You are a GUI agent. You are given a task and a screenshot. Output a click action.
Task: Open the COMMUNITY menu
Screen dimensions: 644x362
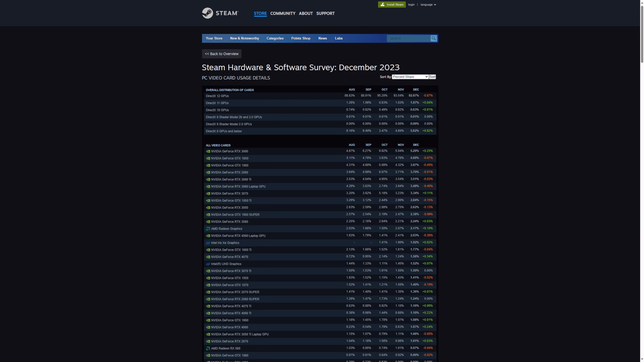[283, 13]
